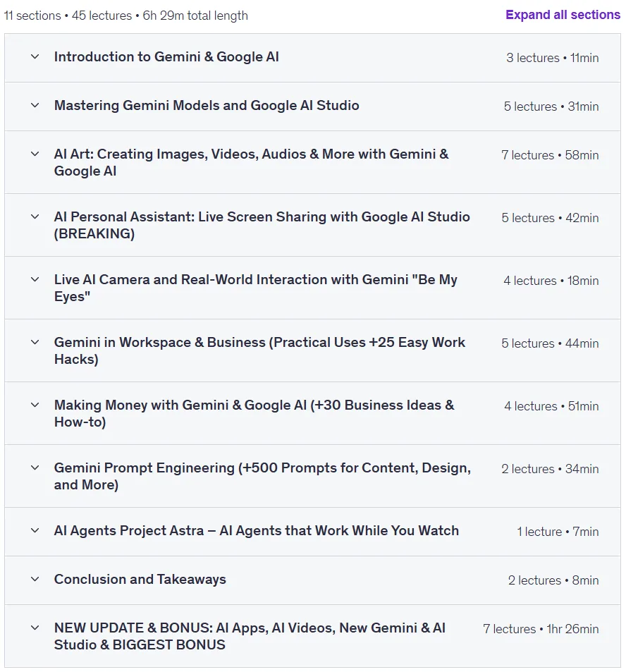Open chevron for AI Art: Creating Images section
The image size is (626, 672).
coord(35,154)
